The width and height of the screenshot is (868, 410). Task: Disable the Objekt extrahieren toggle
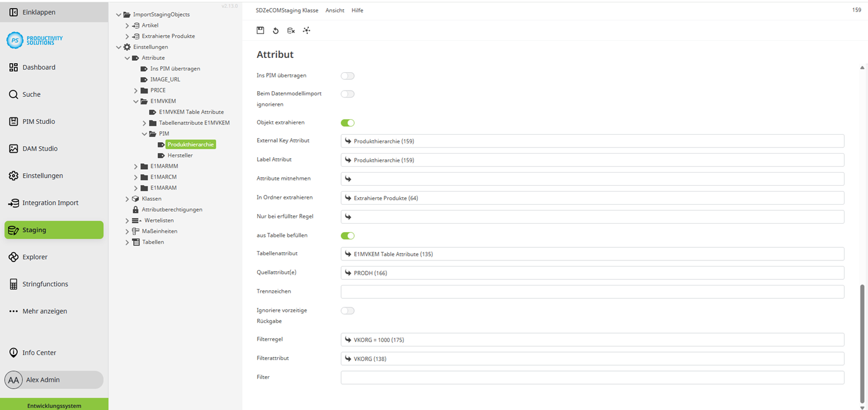coord(347,122)
